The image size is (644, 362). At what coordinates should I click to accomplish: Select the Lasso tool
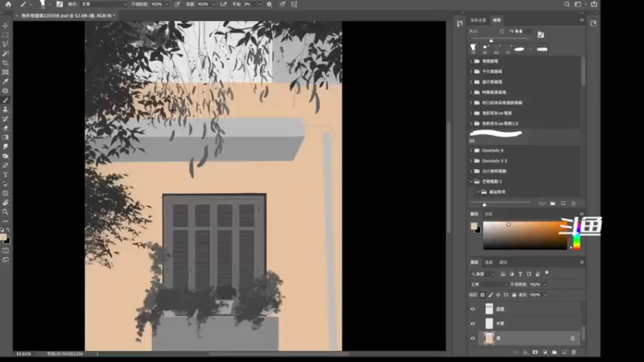[6, 44]
